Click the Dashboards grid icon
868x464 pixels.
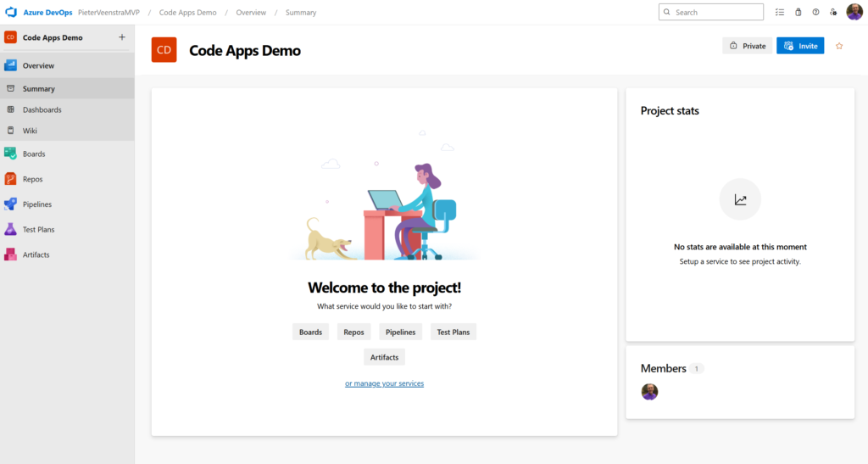(x=10, y=109)
